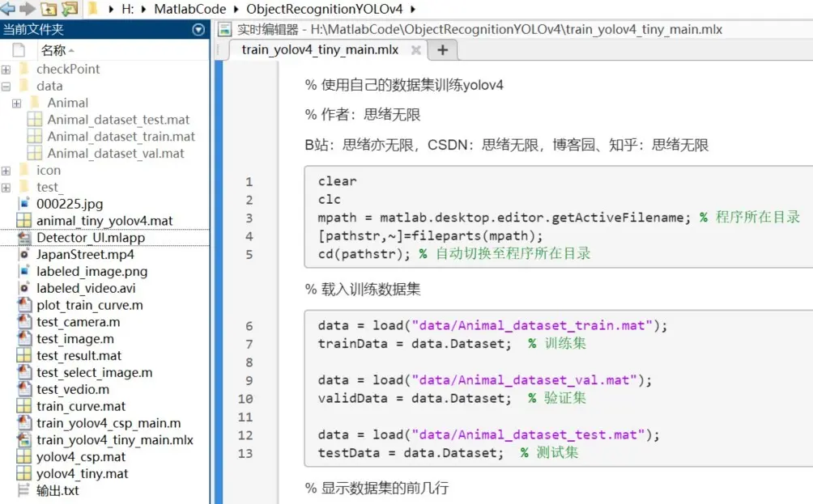Select Animal_dataset_val.mat file
Screen dimensions: 813x504
116,154
